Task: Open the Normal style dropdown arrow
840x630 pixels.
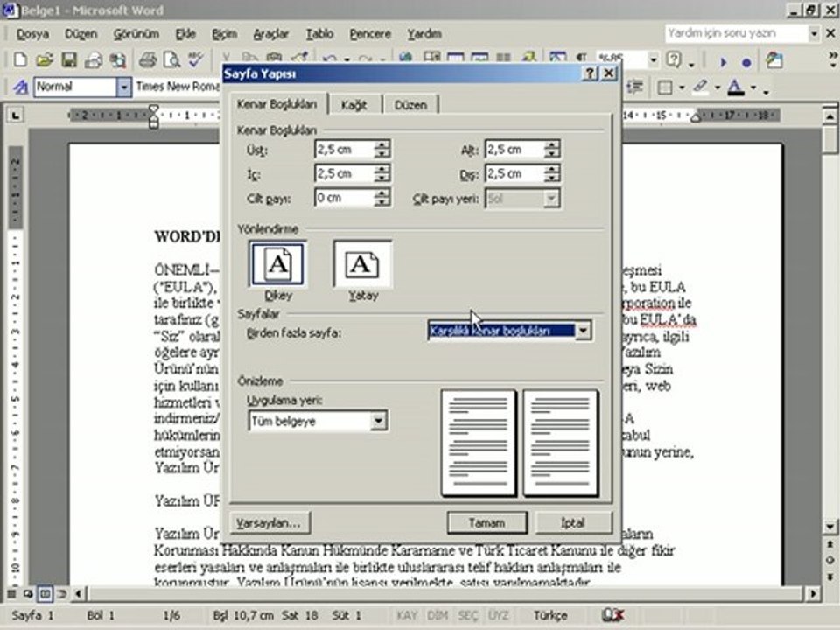Action: click(123, 87)
